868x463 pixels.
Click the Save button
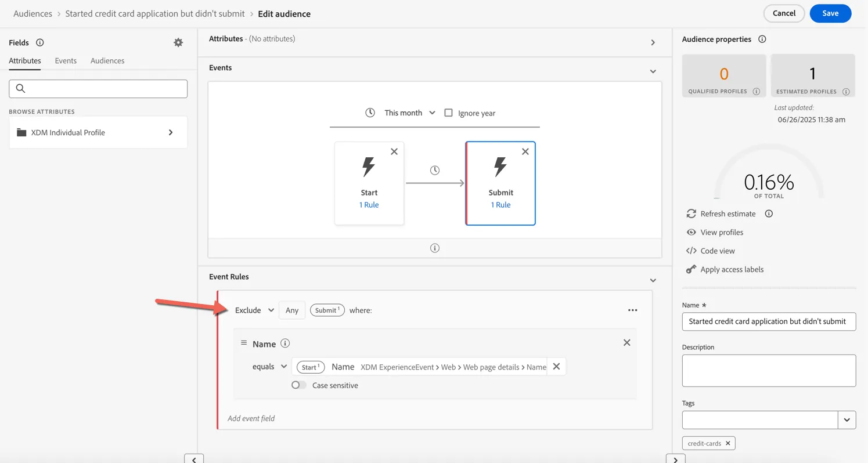830,13
